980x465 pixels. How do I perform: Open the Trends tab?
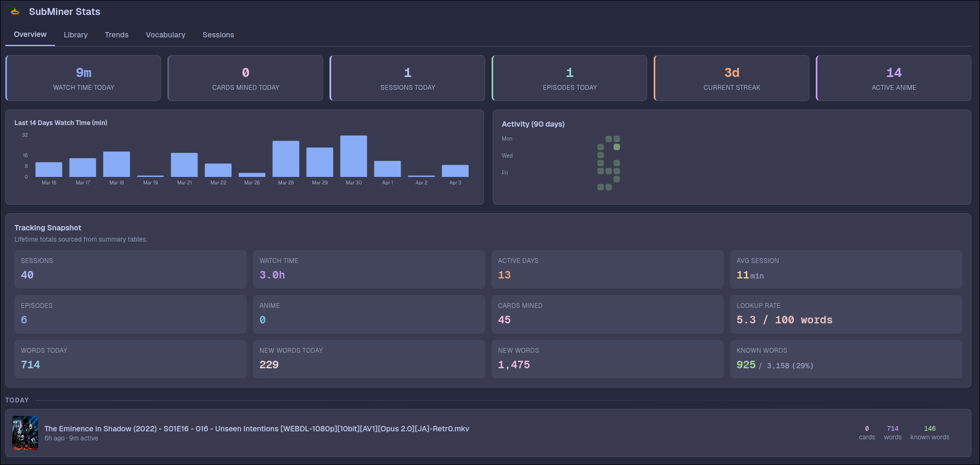point(117,35)
